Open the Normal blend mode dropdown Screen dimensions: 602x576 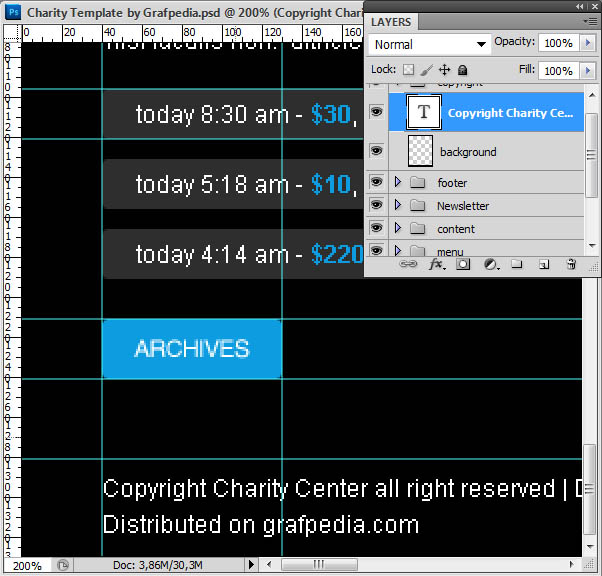pos(430,45)
